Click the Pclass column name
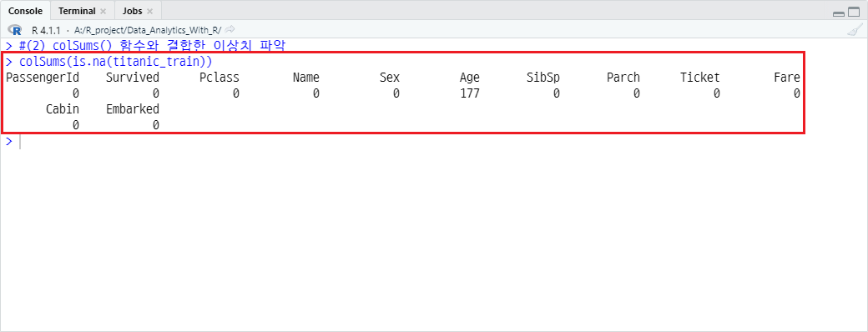The height and width of the screenshot is (332, 868). tap(220, 78)
